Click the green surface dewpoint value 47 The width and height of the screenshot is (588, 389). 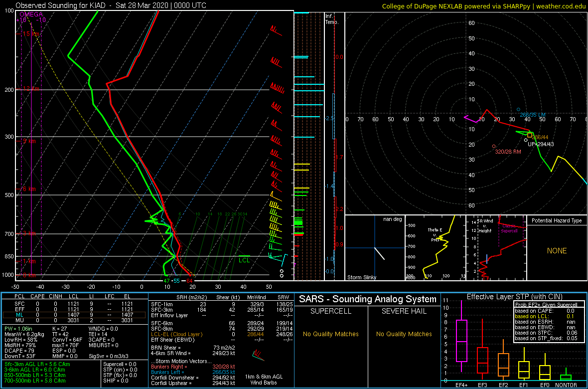pyautogui.click(x=167, y=281)
